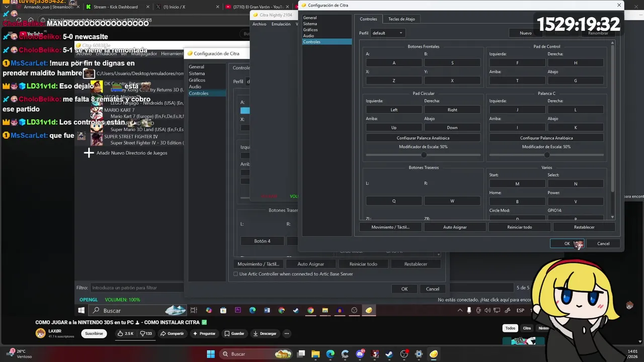Open OBS icon in Windows 11 taskbar

tap(404, 354)
